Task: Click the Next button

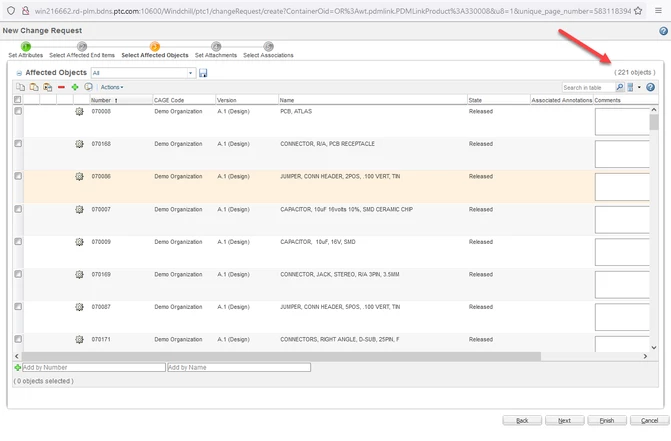Action: 564,420
